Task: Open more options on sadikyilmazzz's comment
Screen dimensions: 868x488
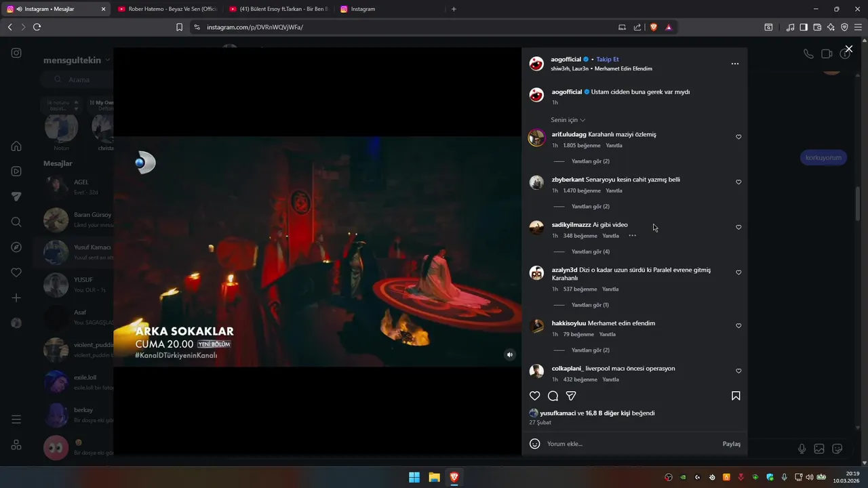Action: (632, 236)
